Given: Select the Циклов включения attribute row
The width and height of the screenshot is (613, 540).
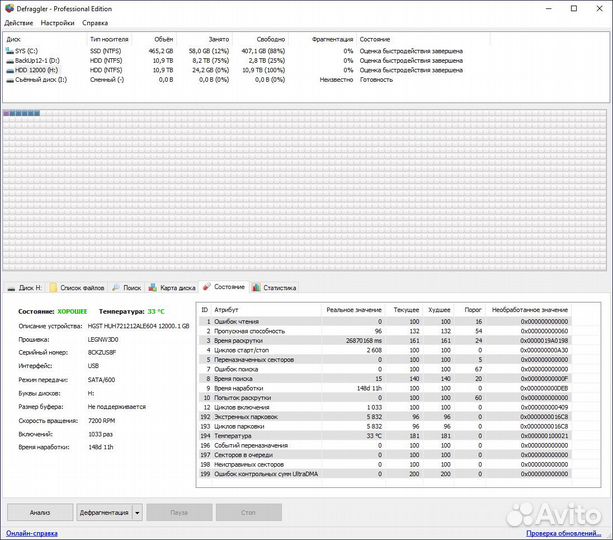Looking at the screenshot, I should [385, 407].
